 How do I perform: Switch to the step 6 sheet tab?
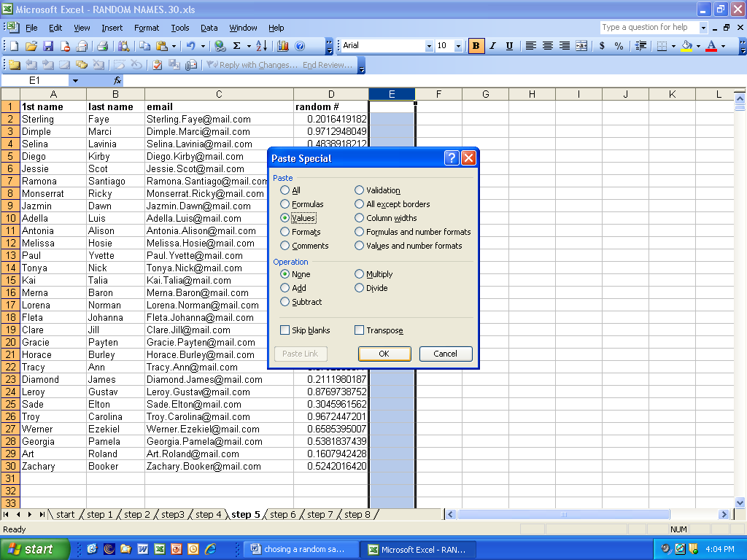[x=283, y=515]
